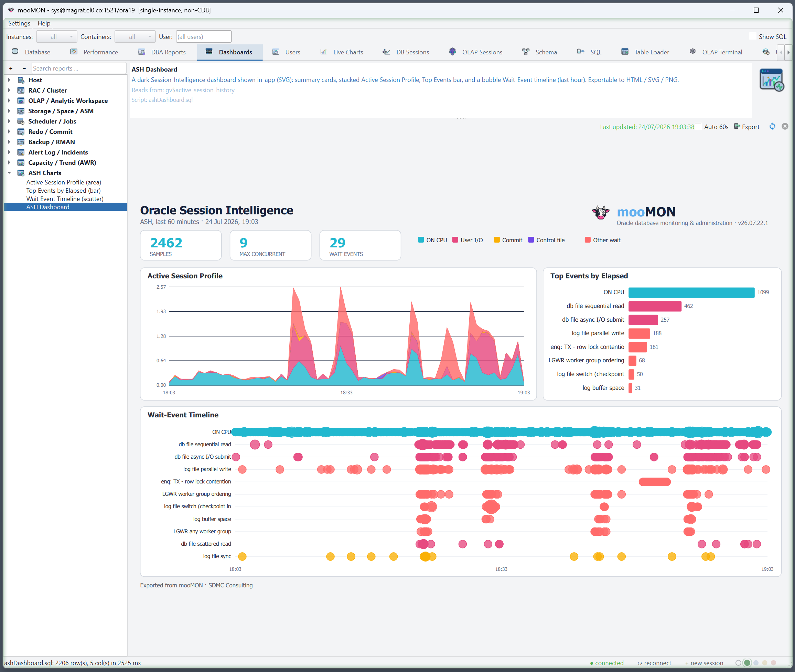Click the minus collapse-all button
Screen dimensions: 795x672
coord(24,68)
